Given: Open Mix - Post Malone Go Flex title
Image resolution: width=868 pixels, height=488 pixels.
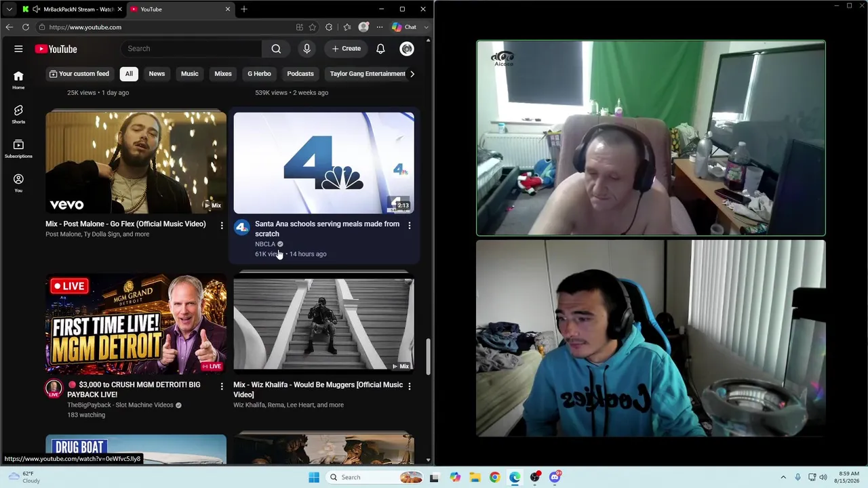Looking at the screenshot, I should 125,224.
